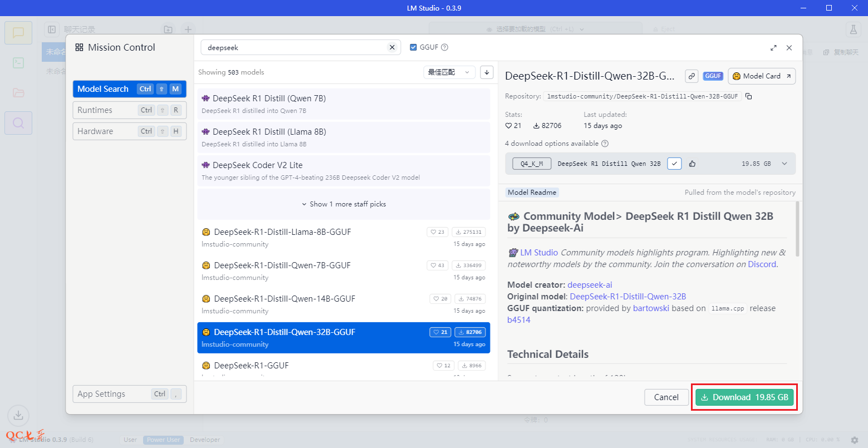Expand Mission Control dialog to full size
The height and width of the screenshot is (448, 868).
click(773, 48)
